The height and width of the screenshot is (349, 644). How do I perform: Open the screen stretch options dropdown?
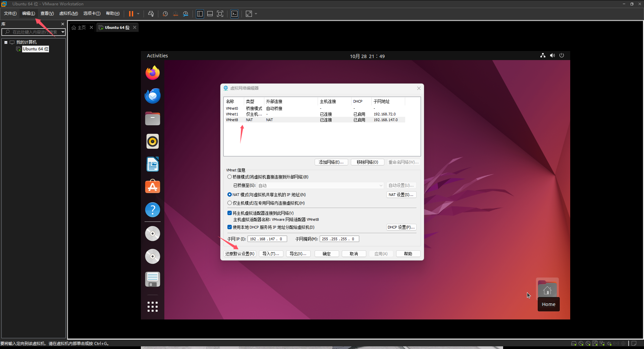[256, 14]
